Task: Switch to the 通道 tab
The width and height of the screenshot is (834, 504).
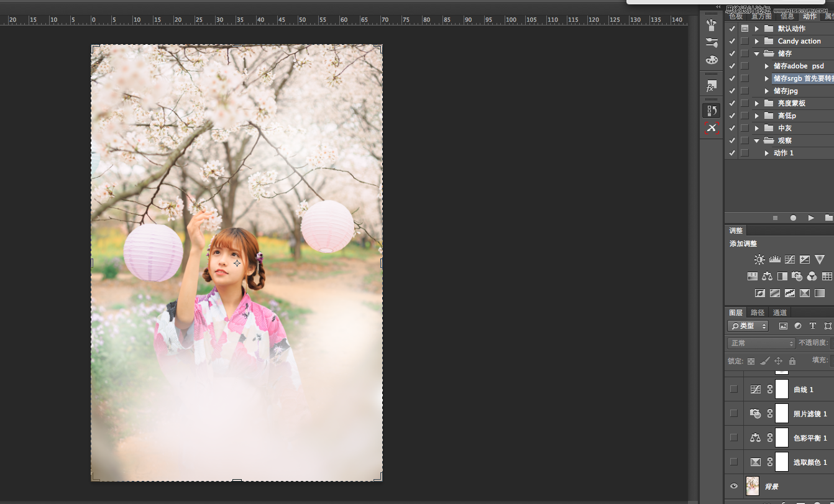Action: [780, 313]
